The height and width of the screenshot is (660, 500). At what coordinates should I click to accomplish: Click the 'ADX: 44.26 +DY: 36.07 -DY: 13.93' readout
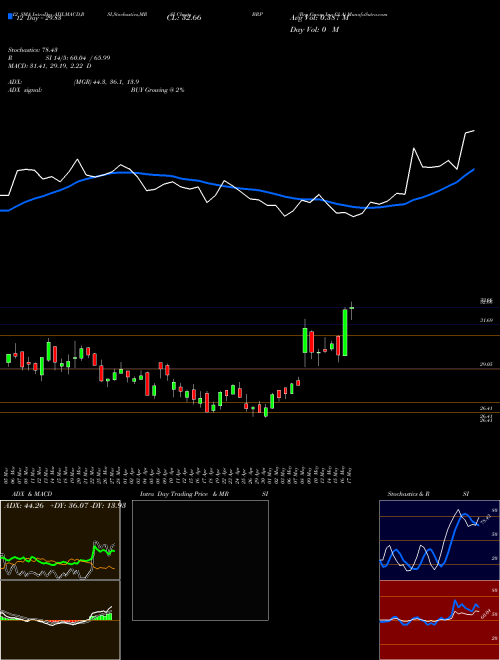[65, 506]
